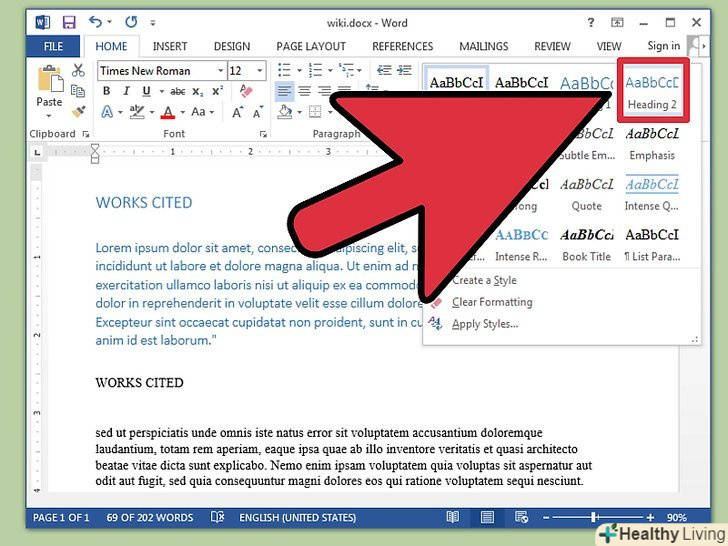Click Text Effects glowing A icon

click(x=107, y=112)
